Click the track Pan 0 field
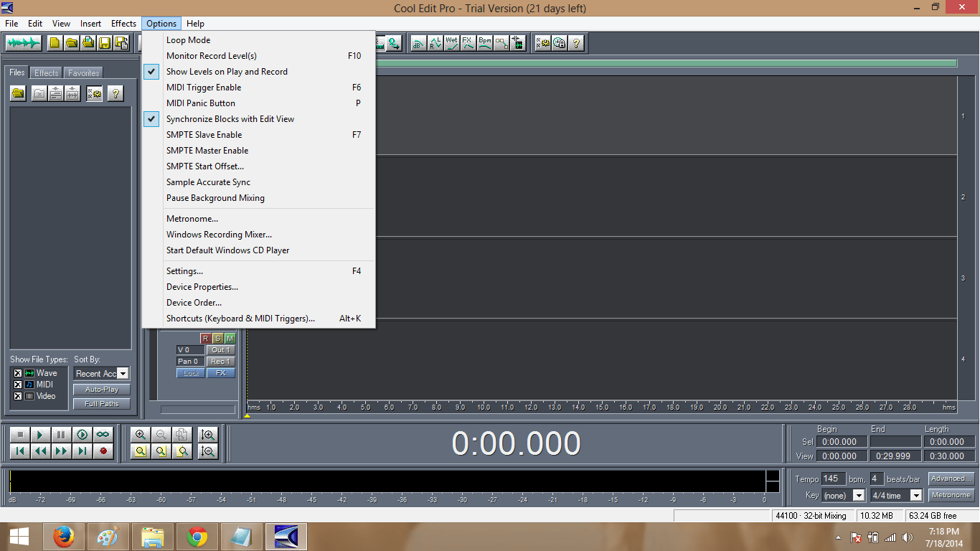980x551 pixels. 190,362
